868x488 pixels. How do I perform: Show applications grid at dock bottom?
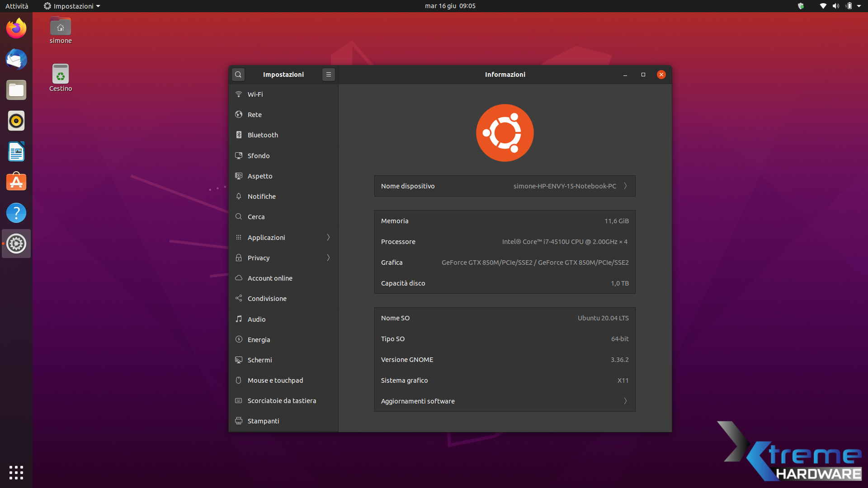tap(16, 473)
